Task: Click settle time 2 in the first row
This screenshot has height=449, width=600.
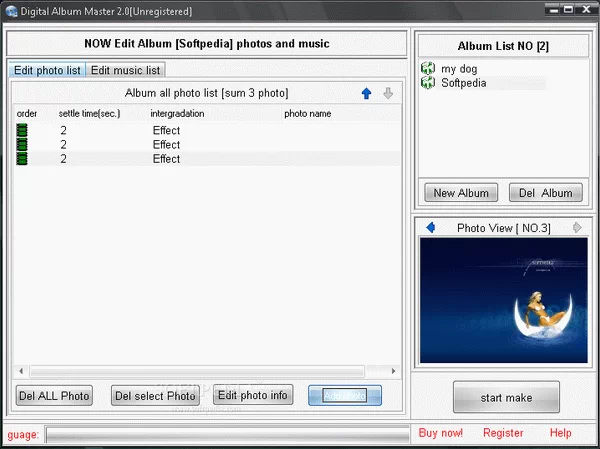Action: click(63, 131)
